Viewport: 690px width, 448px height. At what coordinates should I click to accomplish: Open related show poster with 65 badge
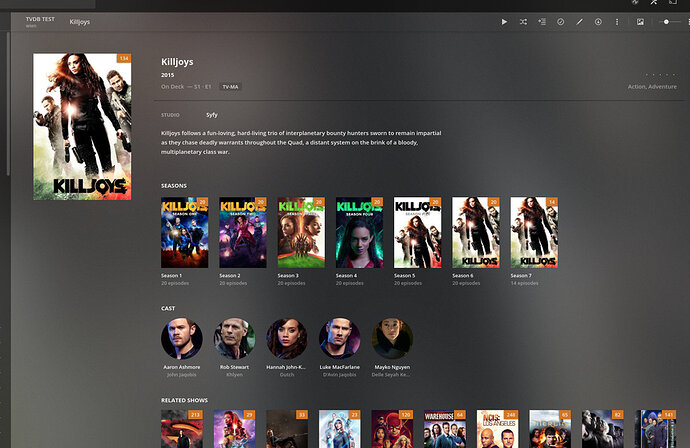pos(550,429)
